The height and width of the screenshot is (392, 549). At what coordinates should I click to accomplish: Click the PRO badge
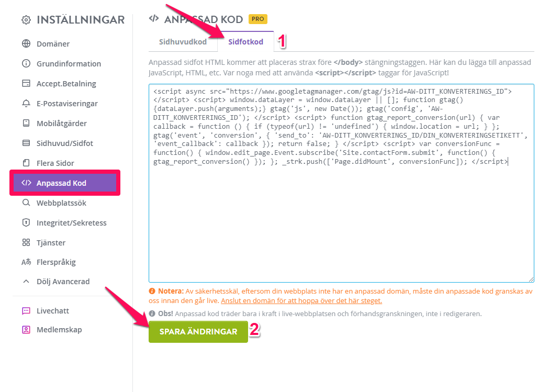[257, 19]
